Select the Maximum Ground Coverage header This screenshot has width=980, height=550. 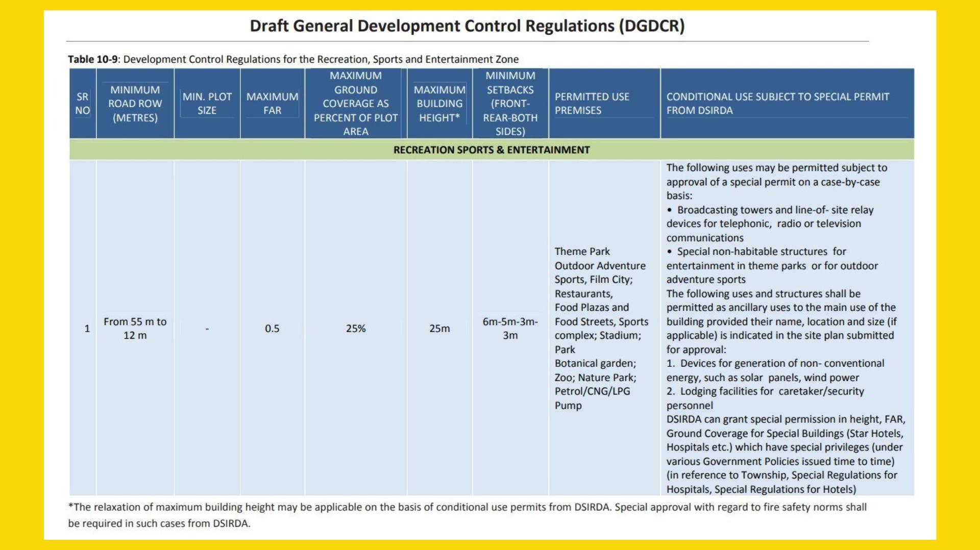355,104
